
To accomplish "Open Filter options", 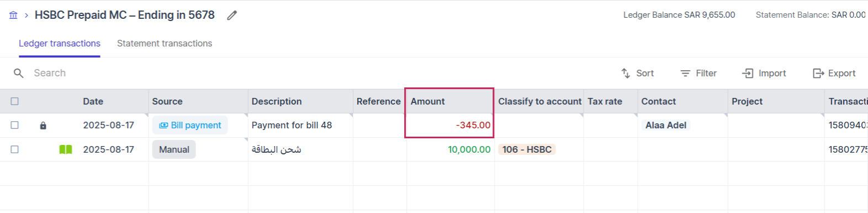I will coord(698,73).
